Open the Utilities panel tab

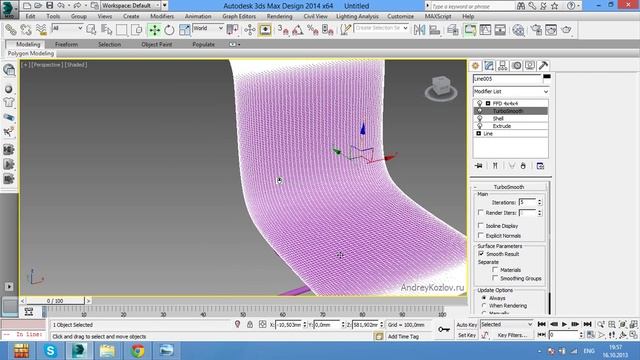[x=543, y=66]
